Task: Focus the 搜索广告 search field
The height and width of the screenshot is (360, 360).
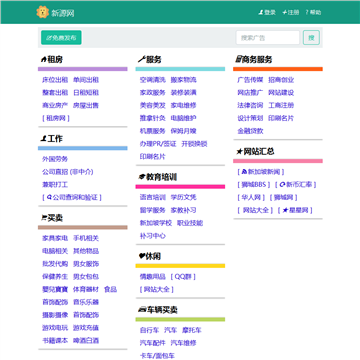Action: coord(268,38)
